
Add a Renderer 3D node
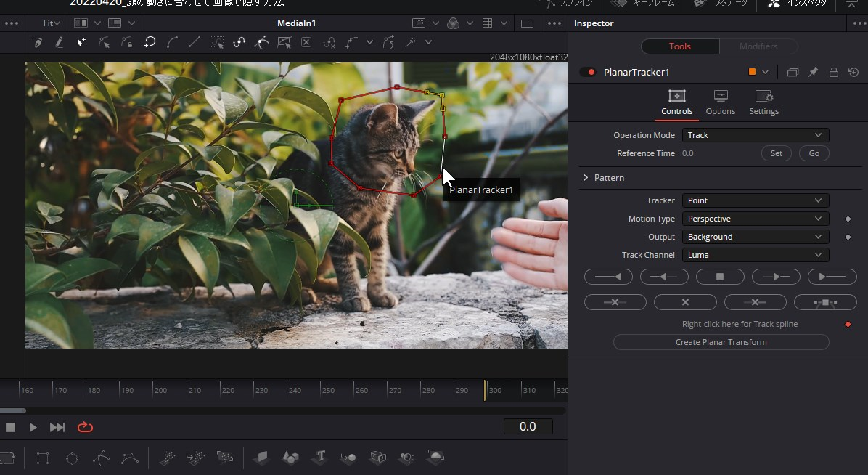(435, 458)
